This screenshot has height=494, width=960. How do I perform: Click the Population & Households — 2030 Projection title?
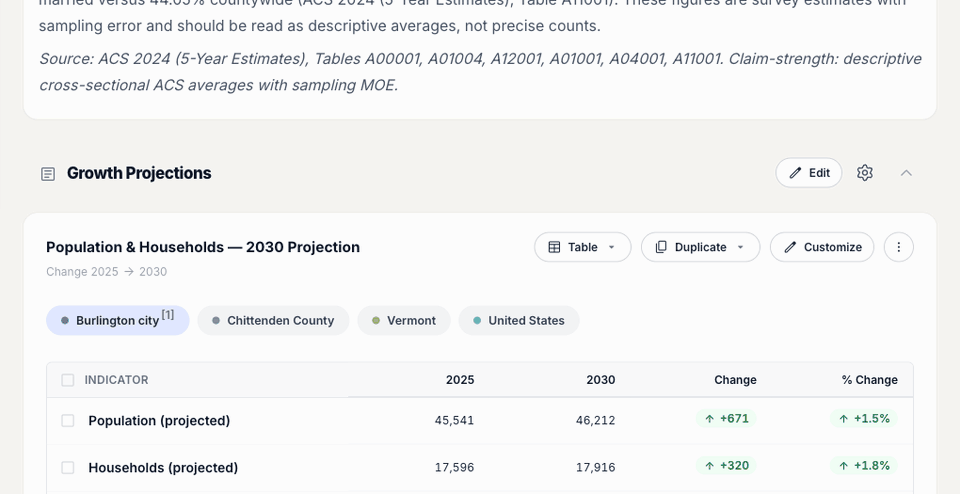pos(203,247)
